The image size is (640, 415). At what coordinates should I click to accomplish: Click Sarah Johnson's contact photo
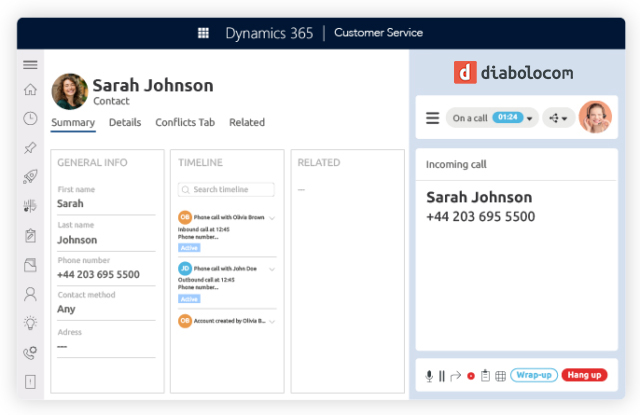(70, 91)
